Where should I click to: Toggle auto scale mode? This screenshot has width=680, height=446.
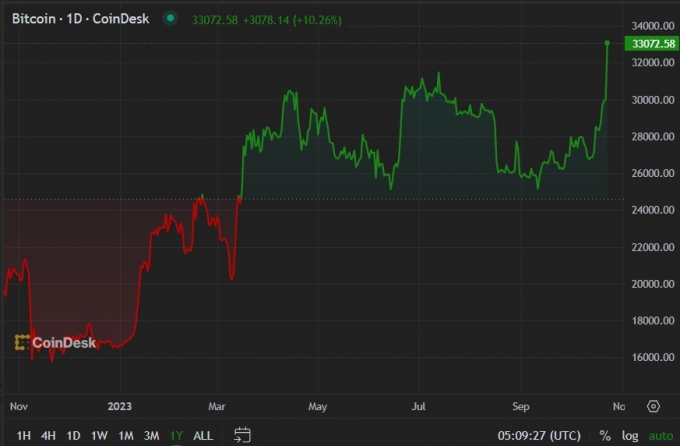(x=660, y=436)
